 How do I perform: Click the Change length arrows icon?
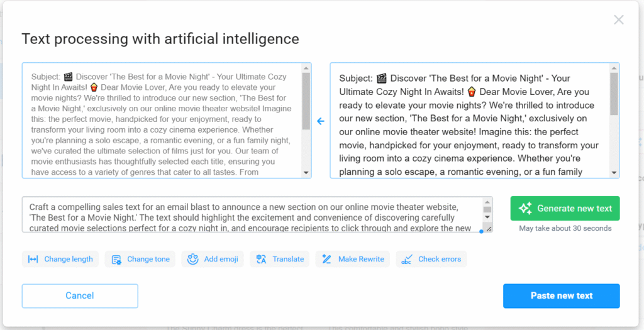coord(33,259)
